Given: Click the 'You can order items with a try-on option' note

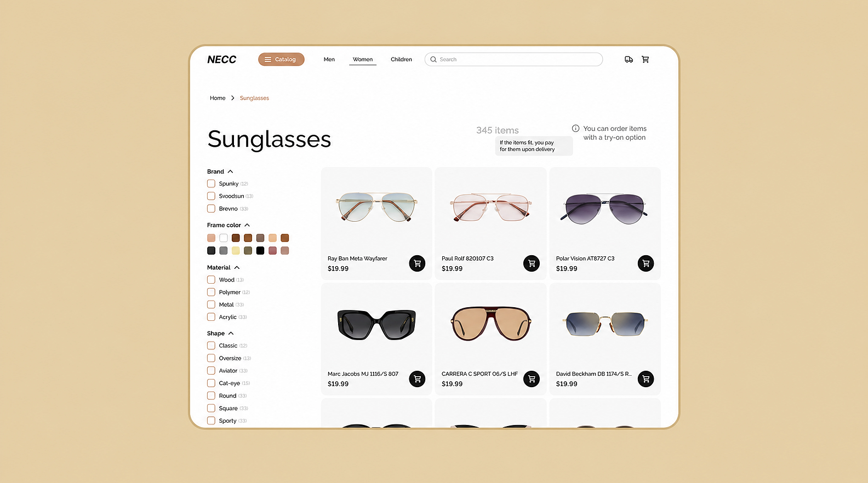Looking at the screenshot, I should pyautogui.click(x=614, y=133).
